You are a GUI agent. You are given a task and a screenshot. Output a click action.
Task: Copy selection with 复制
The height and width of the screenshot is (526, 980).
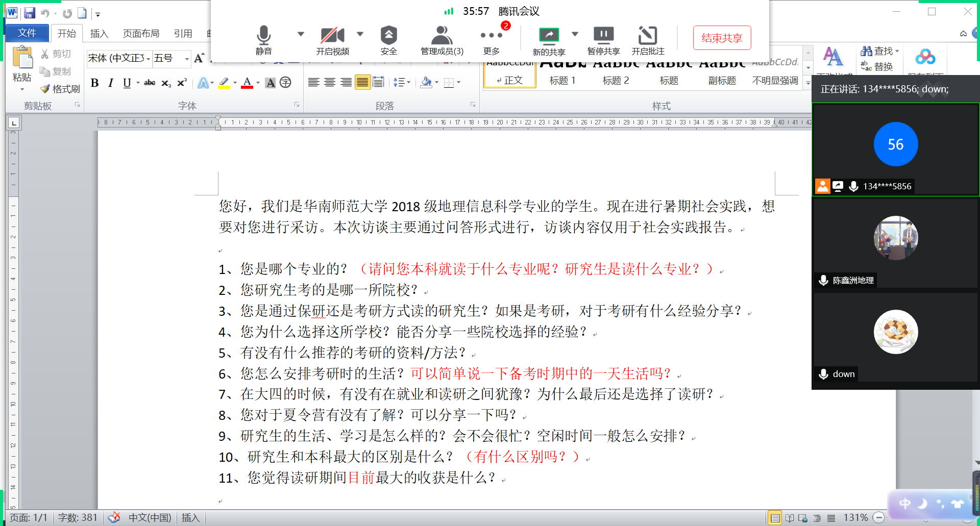click(x=56, y=71)
